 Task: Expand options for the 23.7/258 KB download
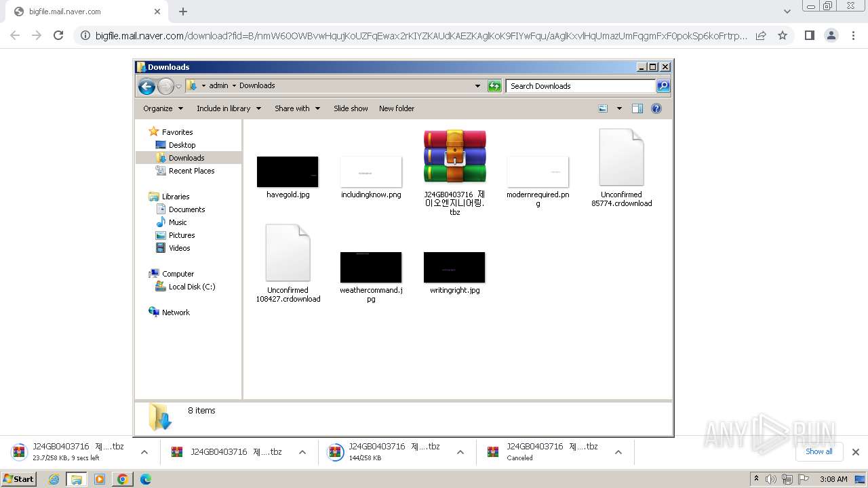point(144,452)
